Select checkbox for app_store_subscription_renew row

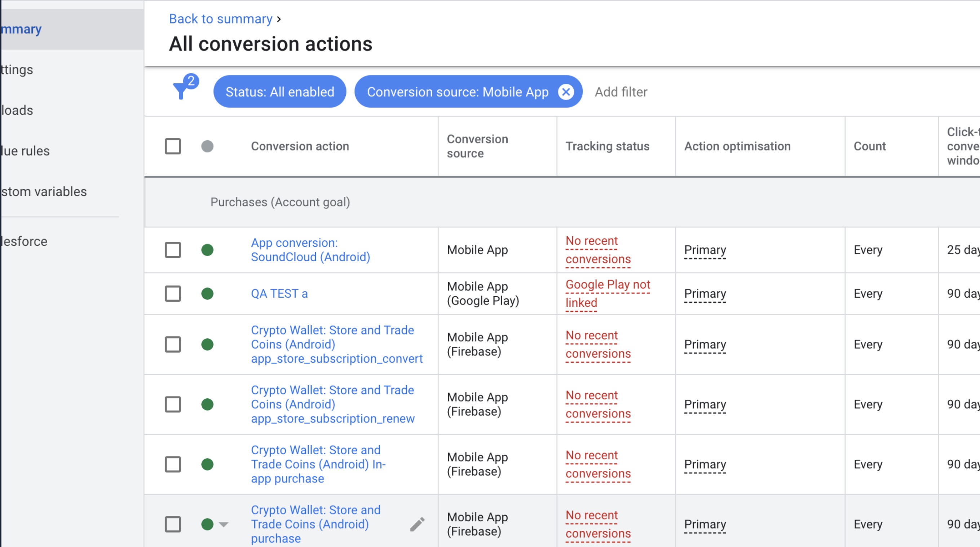coord(173,404)
